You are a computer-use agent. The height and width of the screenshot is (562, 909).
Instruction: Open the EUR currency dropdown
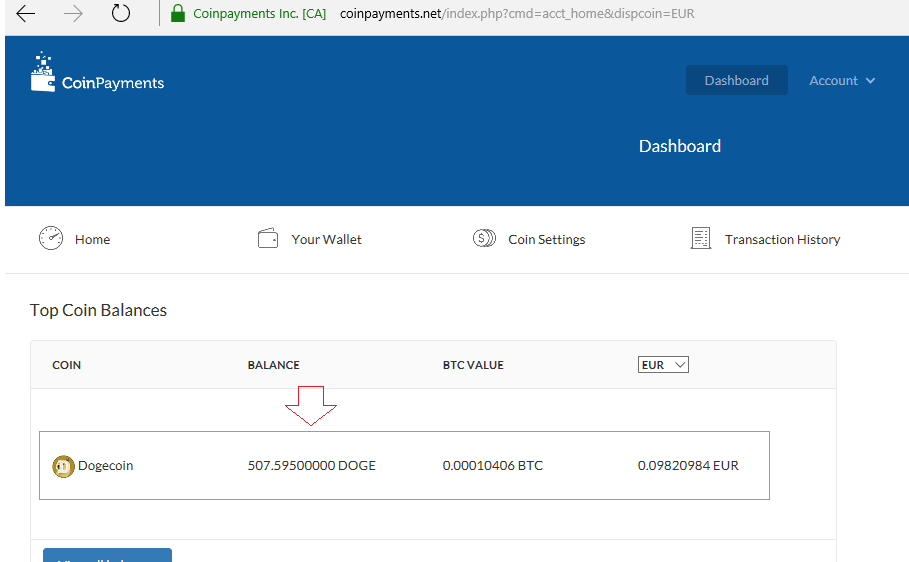coord(663,365)
